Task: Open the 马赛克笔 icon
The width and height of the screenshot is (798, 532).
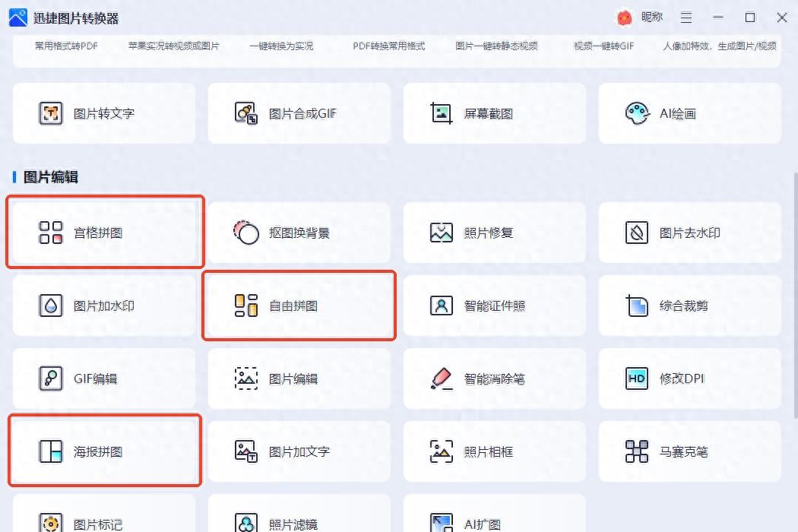Action: click(x=636, y=451)
